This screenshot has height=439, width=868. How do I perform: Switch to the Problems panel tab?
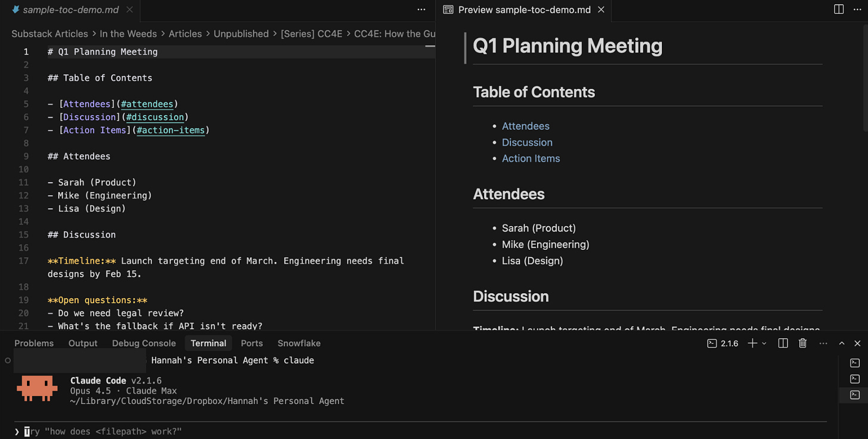pos(34,343)
